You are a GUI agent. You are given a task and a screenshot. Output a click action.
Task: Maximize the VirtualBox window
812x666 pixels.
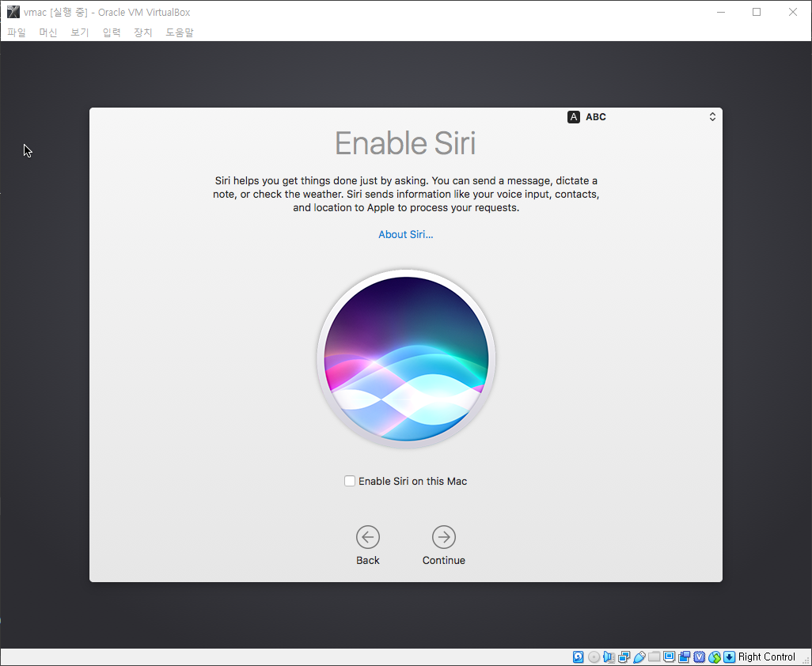click(x=757, y=12)
